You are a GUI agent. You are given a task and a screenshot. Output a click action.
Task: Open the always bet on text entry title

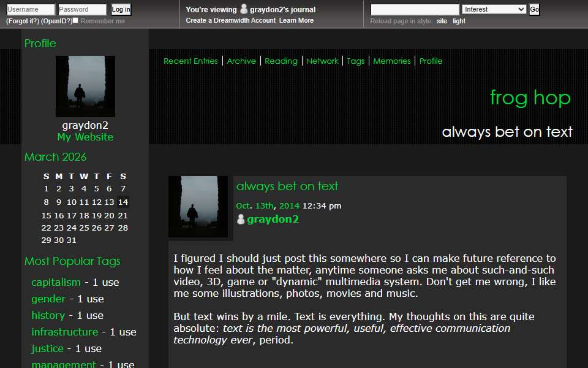coord(287,186)
